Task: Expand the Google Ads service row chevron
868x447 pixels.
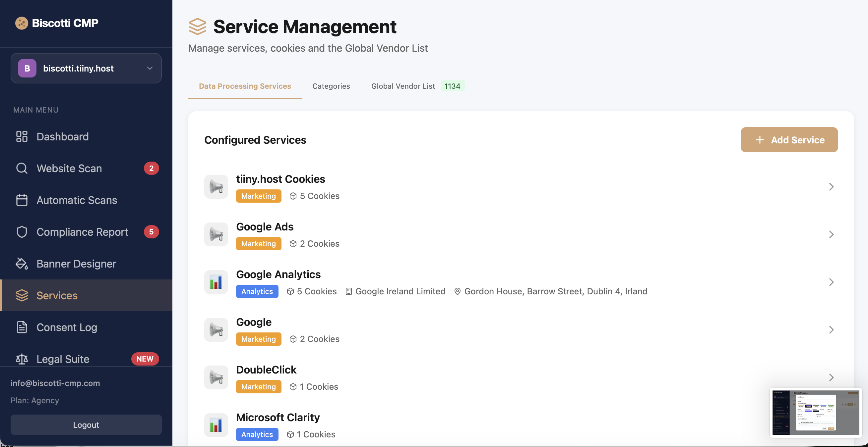Action: click(831, 234)
